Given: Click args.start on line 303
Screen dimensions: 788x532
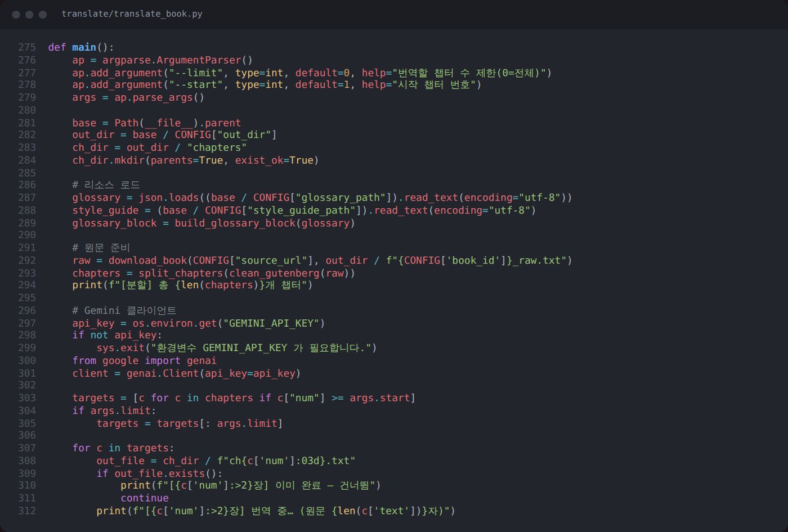Looking at the screenshot, I should [x=380, y=398].
